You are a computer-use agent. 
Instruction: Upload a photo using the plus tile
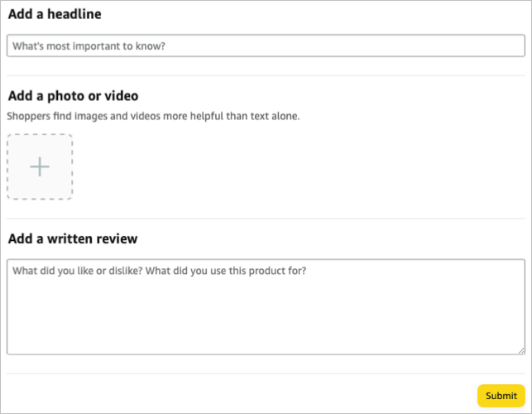[40, 166]
